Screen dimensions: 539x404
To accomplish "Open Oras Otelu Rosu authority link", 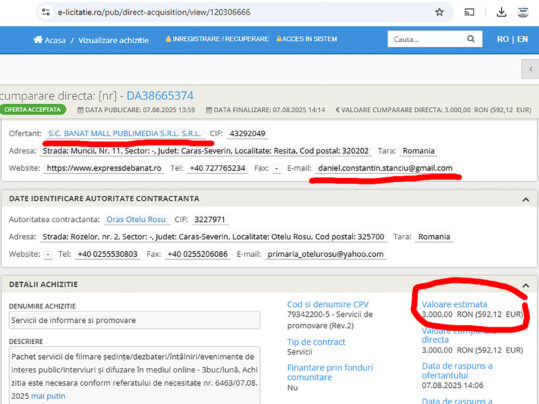I will [136, 219].
